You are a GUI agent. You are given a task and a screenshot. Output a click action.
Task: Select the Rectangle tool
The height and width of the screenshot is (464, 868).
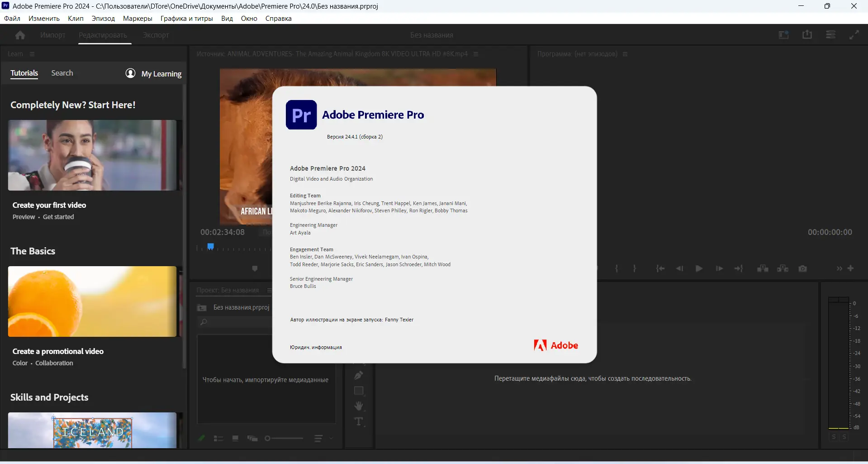(x=359, y=391)
